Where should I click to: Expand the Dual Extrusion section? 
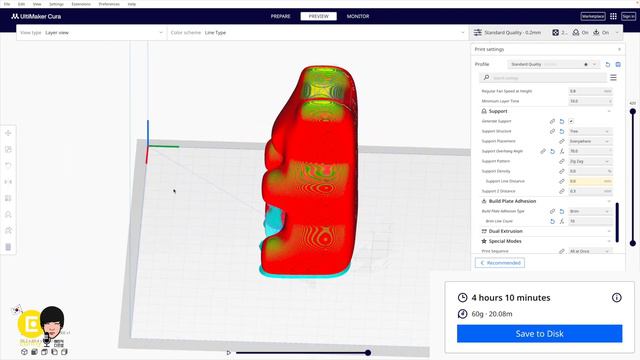(x=546, y=231)
